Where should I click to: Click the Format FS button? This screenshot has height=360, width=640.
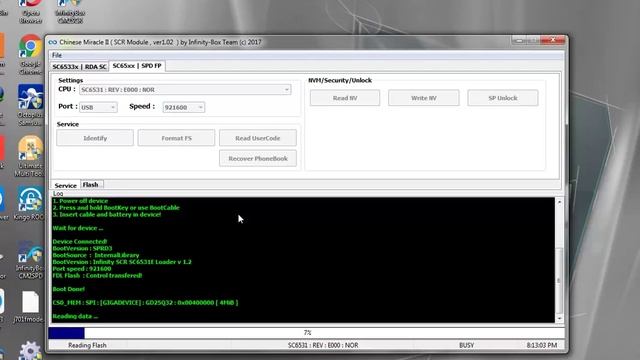[176, 138]
